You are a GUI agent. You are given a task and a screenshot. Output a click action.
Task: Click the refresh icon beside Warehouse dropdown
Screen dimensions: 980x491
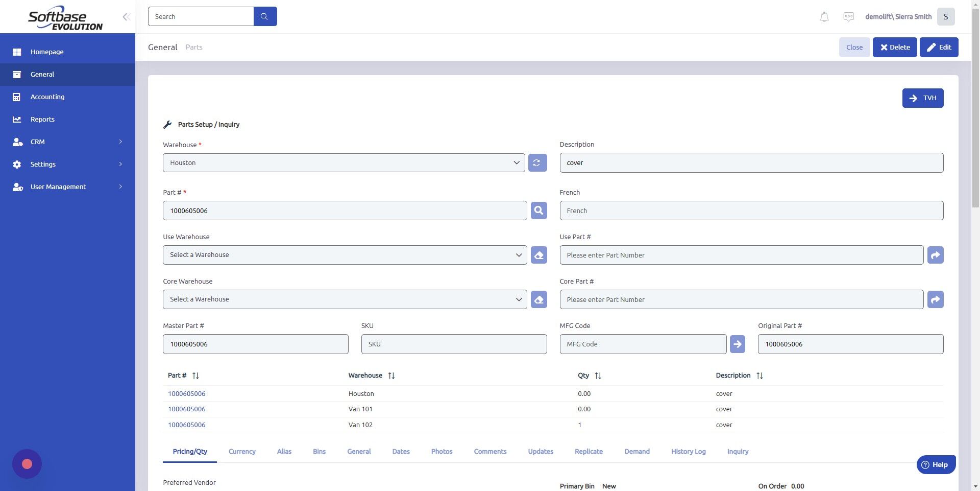537,162
